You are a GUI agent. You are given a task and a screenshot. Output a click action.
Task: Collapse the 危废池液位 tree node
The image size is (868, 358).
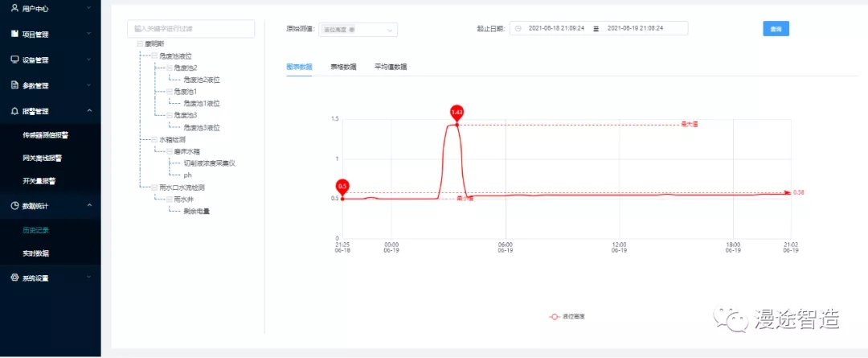[154, 56]
